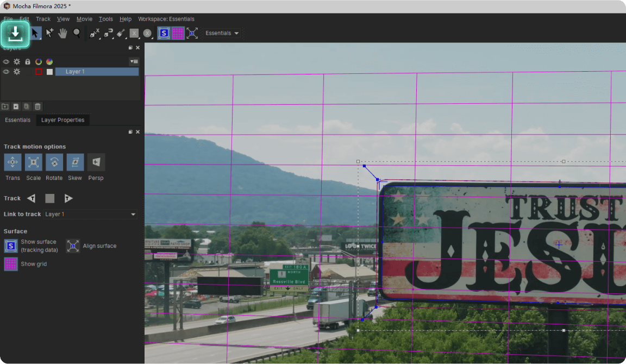The image size is (626, 364).
Task: Choose the Zoom magnifier tool
Action: [x=77, y=33]
